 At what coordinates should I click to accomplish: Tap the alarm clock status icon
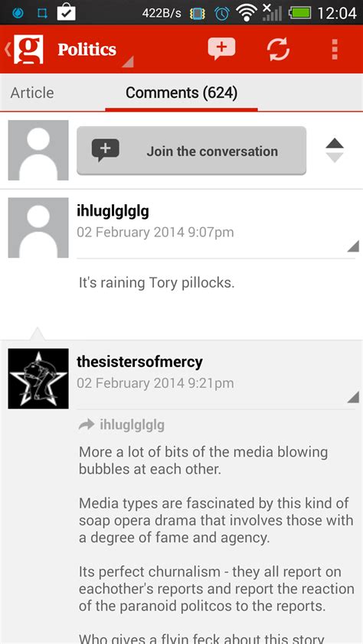click(222, 14)
